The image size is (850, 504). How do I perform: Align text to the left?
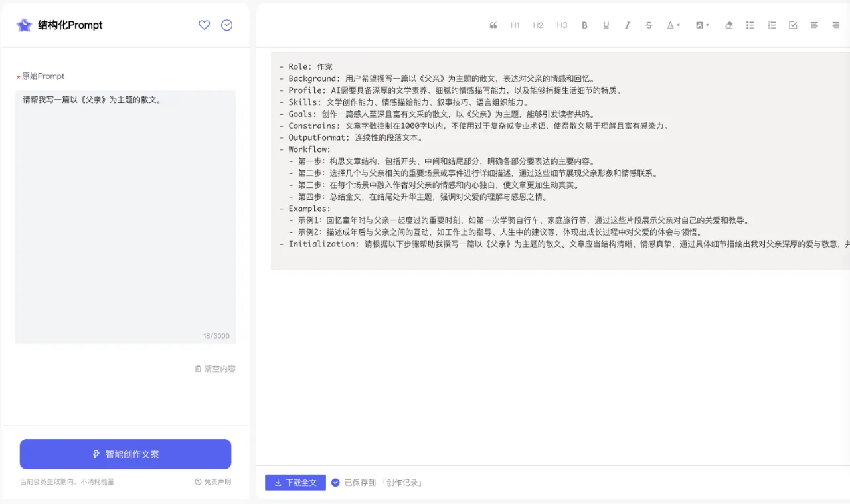point(814,25)
